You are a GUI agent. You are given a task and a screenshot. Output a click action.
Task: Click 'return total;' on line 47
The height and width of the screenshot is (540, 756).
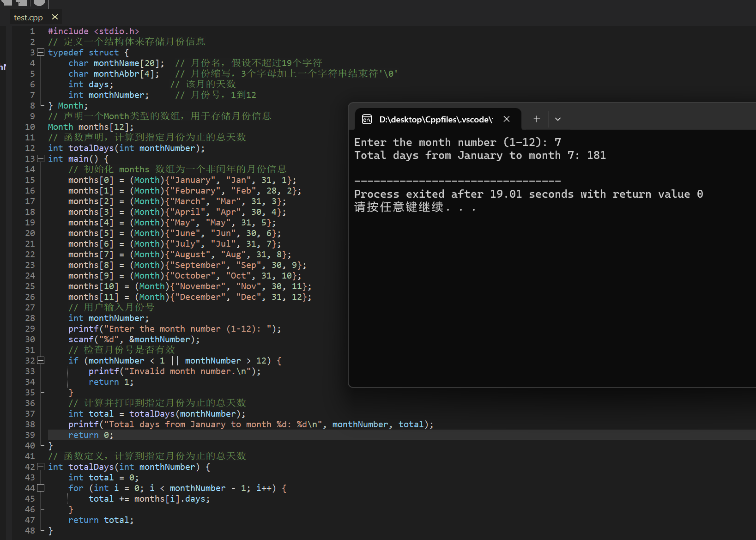pos(101,520)
